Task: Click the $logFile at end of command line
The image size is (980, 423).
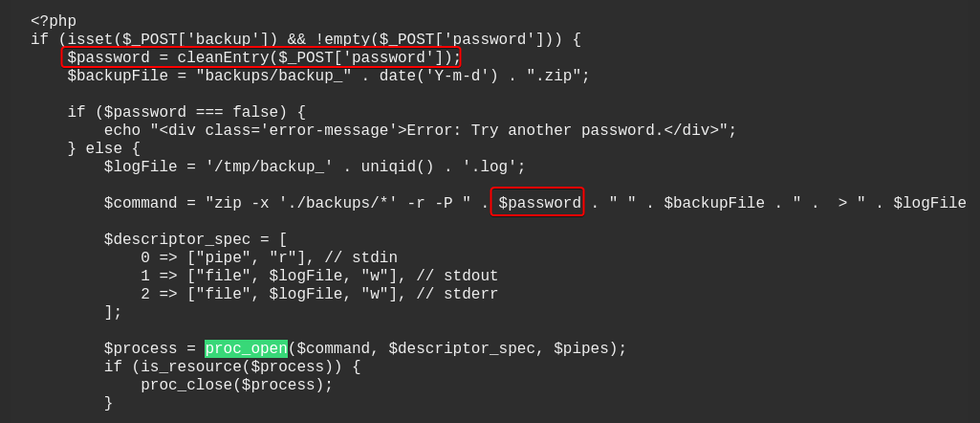Action: [x=929, y=203]
